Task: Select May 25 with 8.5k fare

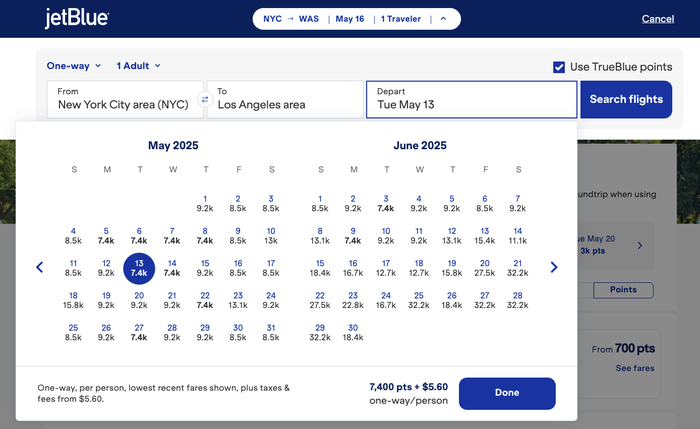Action: [x=73, y=332]
